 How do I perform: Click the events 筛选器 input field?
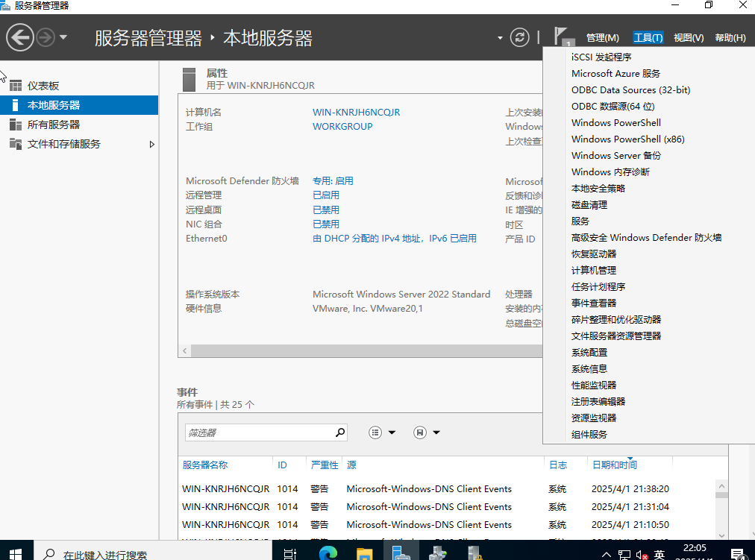point(260,432)
